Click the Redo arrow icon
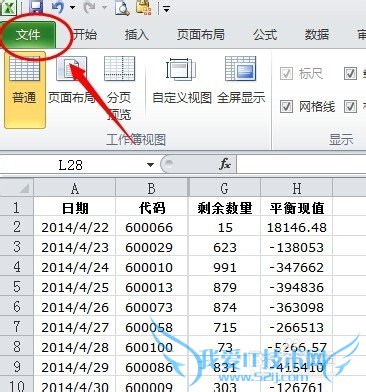The image size is (366, 392). [89, 7]
